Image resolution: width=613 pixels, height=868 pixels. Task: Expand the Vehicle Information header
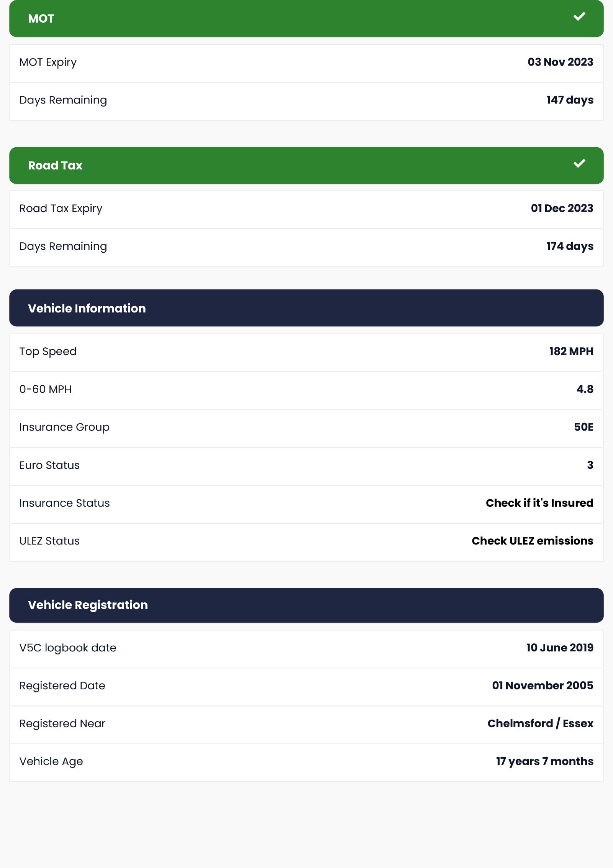pos(306,308)
